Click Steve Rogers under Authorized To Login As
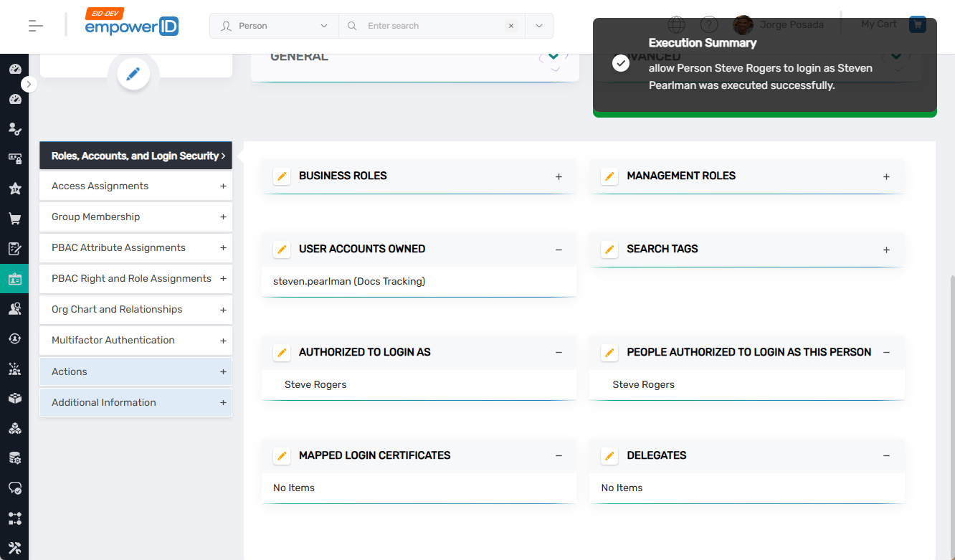 (315, 385)
